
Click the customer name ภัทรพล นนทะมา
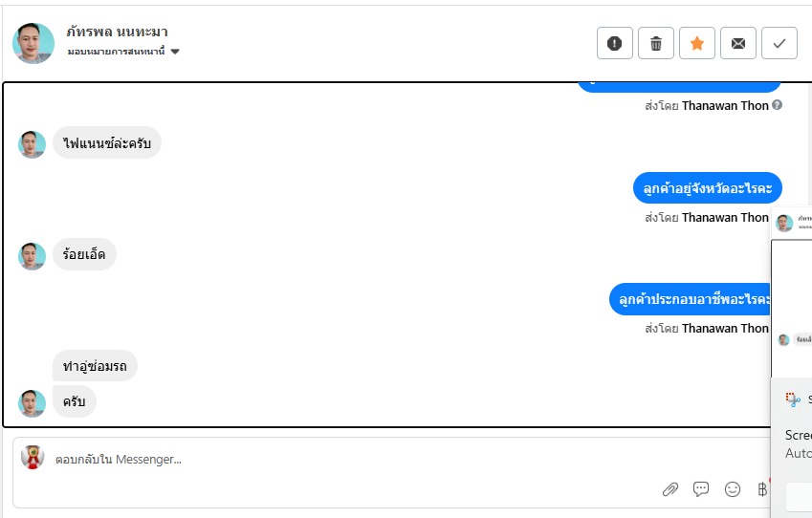click(x=117, y=32)
